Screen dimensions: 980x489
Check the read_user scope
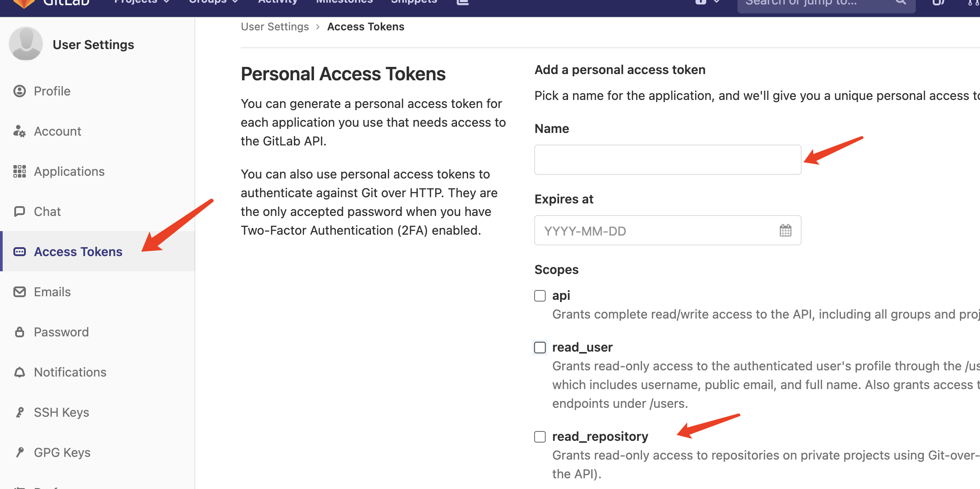(x=539, y=347)
